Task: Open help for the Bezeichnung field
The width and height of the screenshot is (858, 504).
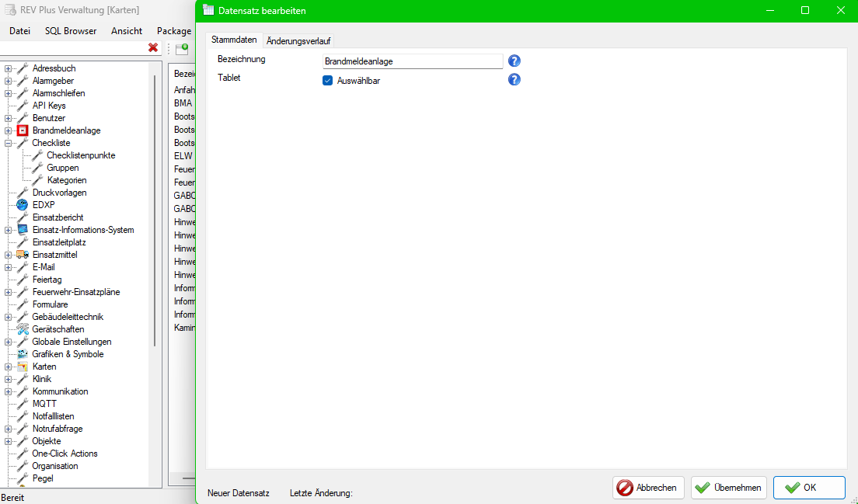Action: pos(514,60)
